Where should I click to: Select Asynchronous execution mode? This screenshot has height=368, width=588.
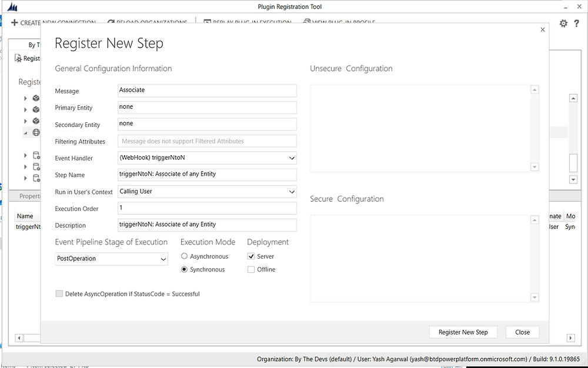[x=184, y=256]
